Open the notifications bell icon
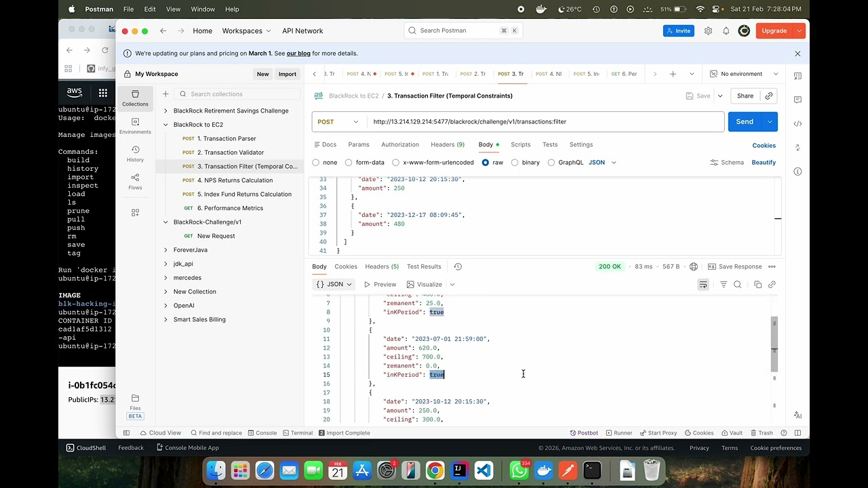868x488 pixels. (x=726, y=30)
